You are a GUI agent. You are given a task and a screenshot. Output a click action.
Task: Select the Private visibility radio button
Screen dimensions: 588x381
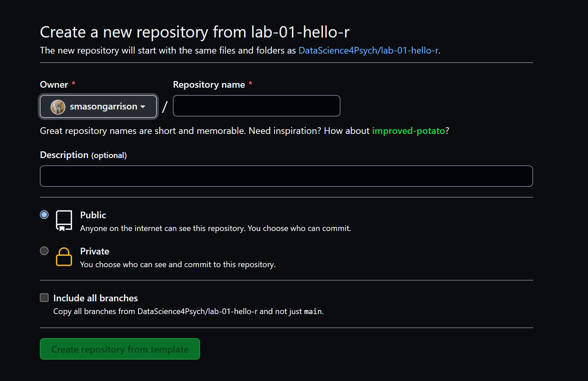click(x=44, y=251)
